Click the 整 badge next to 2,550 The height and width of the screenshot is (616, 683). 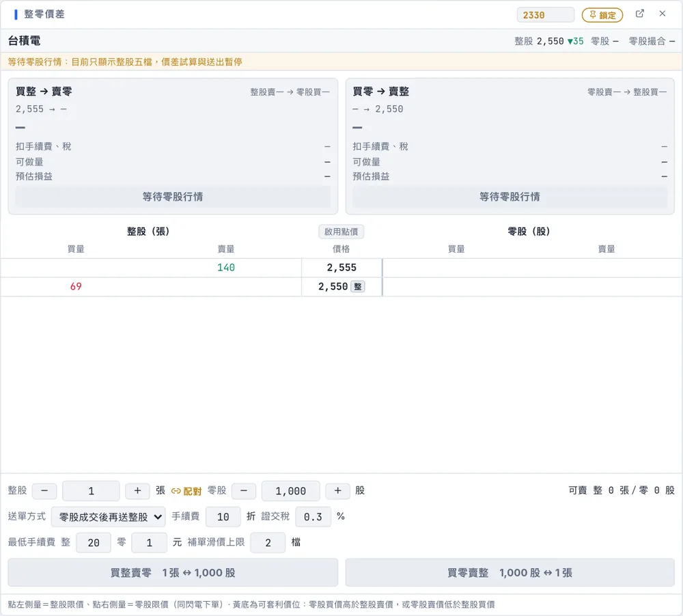pos(358,287)
